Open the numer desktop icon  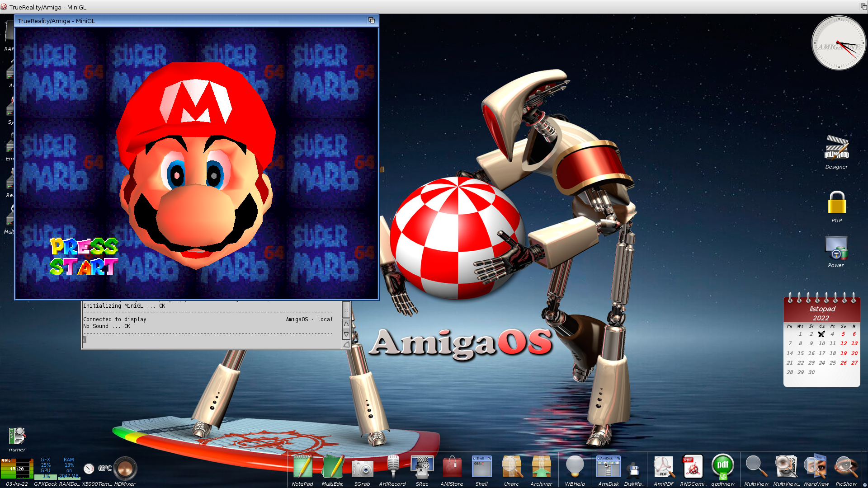(x=17, y=436)
